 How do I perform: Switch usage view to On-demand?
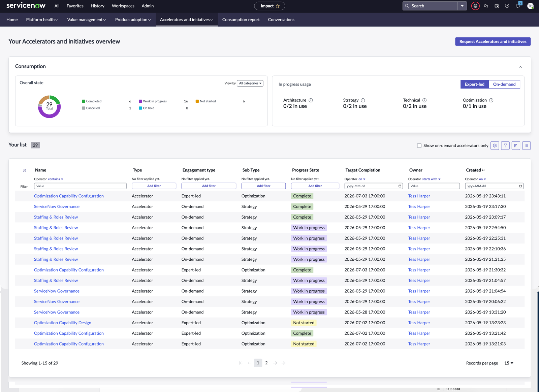tap(504, 84)
